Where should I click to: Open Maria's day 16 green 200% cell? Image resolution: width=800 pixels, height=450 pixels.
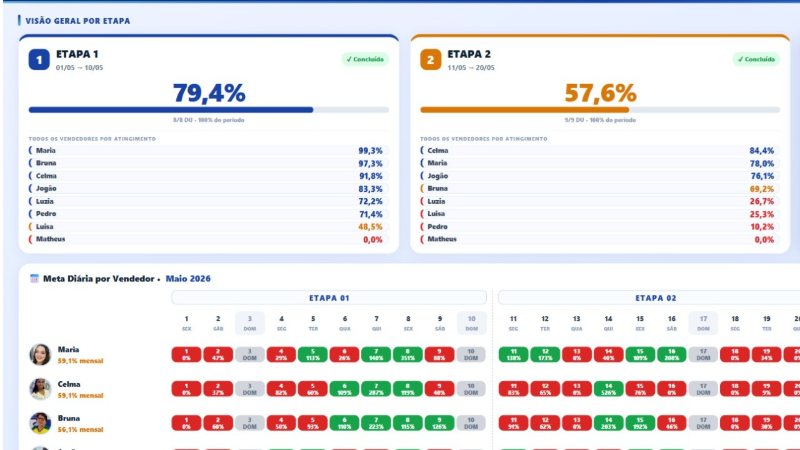point(671,355)
